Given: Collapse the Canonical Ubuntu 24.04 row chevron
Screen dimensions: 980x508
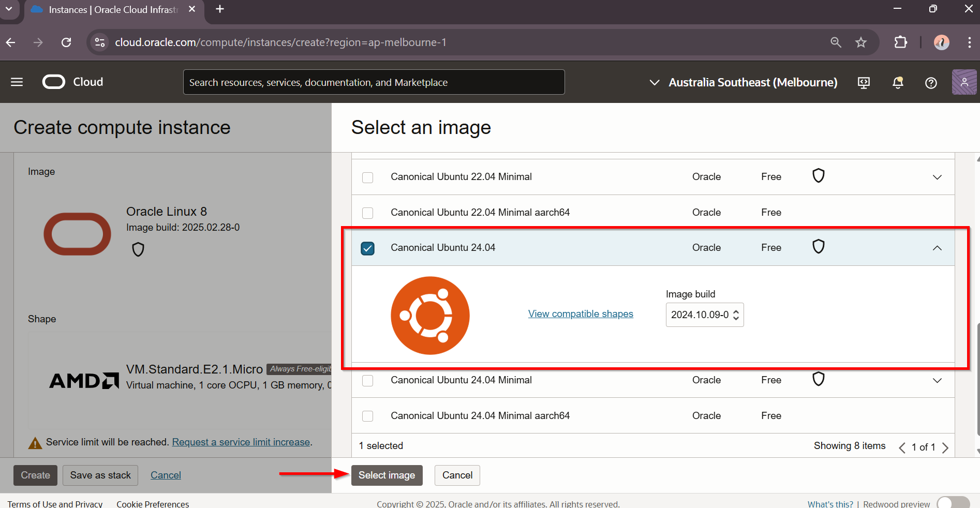Looking at the screenshot, I should (937, 248).
